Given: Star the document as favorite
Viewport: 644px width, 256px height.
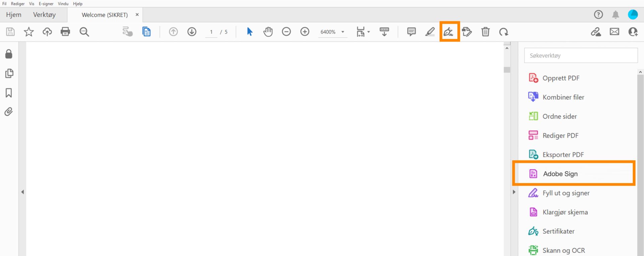Looking at the screenshot, I should pos(29,32).
